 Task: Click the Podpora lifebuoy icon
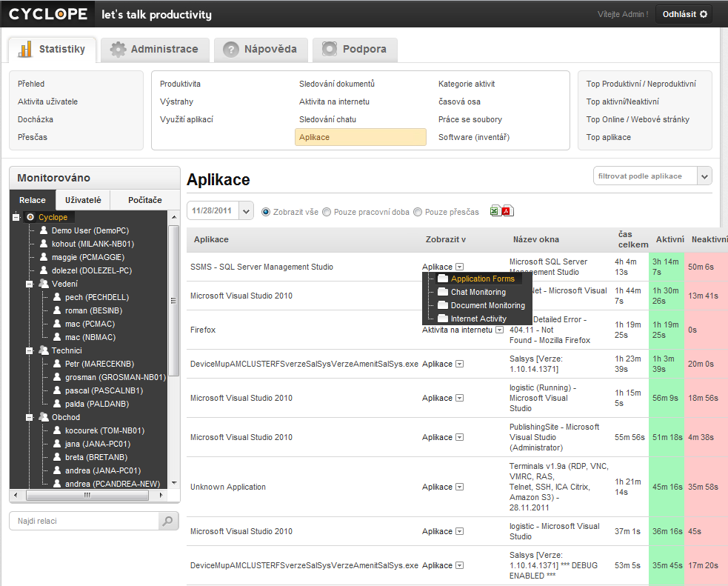pos(329,49)
